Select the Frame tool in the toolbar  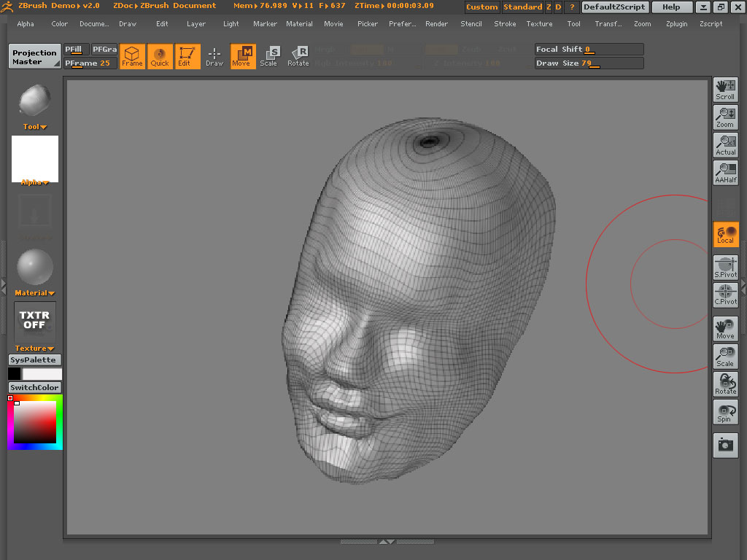point(132,55)
